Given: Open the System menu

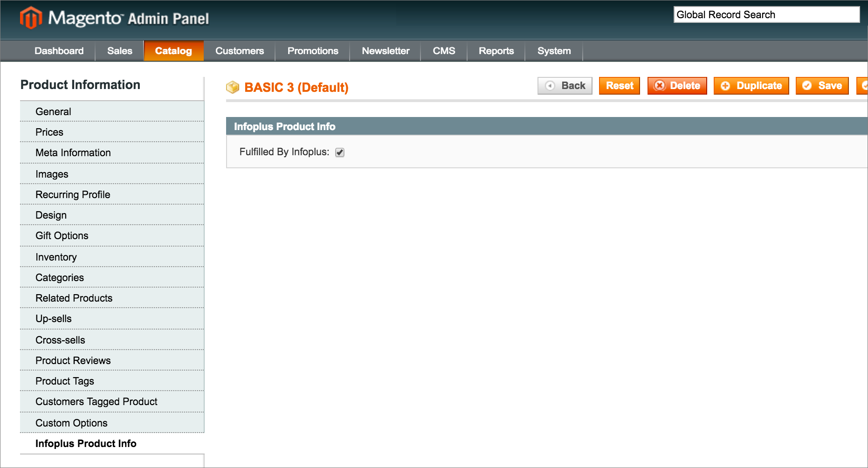Looking at the screenshot, I should coord(554,51).
